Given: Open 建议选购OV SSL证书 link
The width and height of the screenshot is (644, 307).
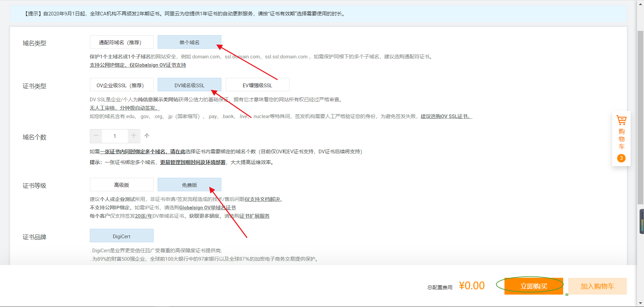Looking at the screenshot, I should (x=446, y=116).
